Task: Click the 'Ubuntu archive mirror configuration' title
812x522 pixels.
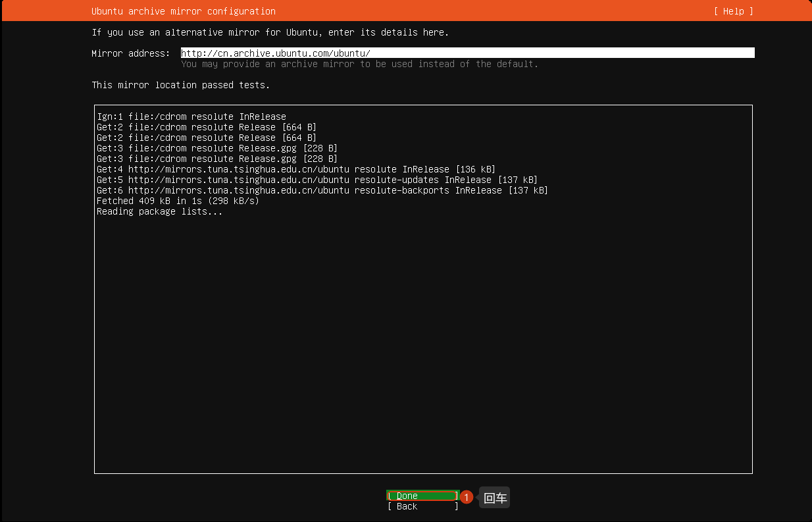Action: [x=184, y=11]
